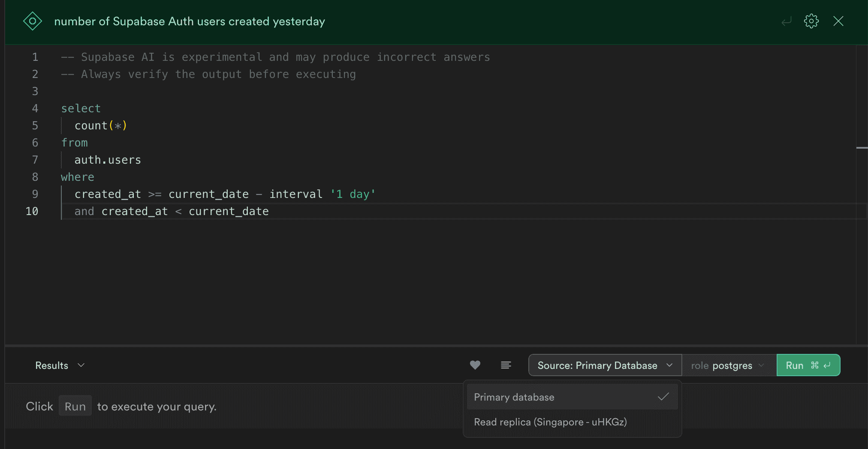Choose Primary database from the source menu
This screenshot has height=449, width=868.
pos(513,397)
